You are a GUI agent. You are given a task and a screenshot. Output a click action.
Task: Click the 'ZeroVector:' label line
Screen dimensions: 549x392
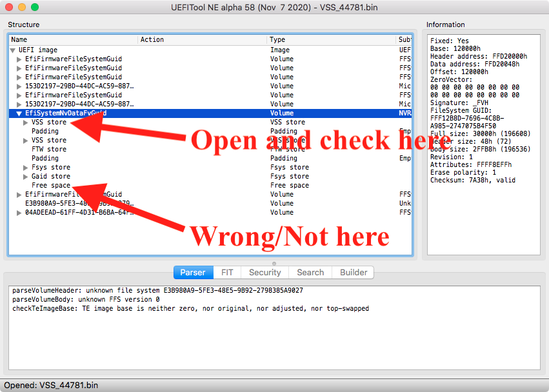click(452, 79)
